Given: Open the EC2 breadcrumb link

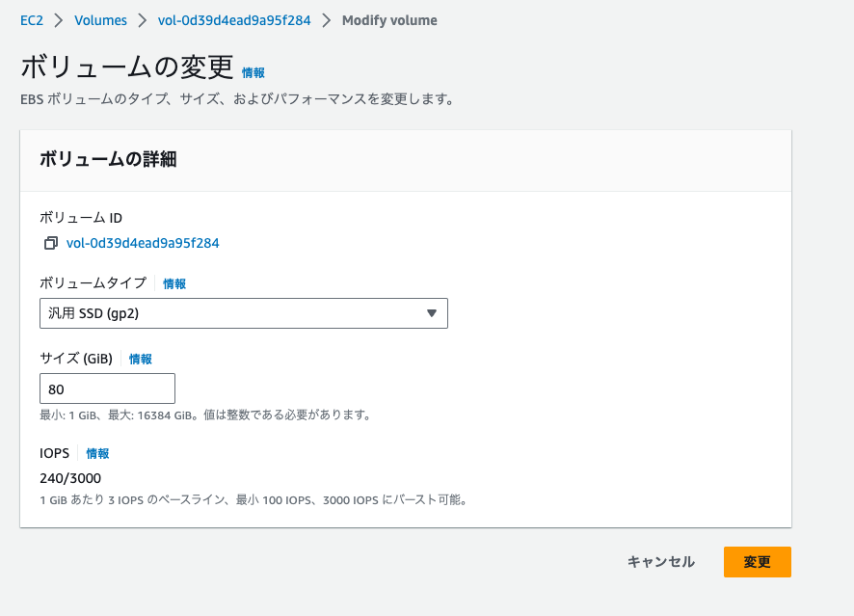Looking at the screenshot, I should click(x=32, y=20).
